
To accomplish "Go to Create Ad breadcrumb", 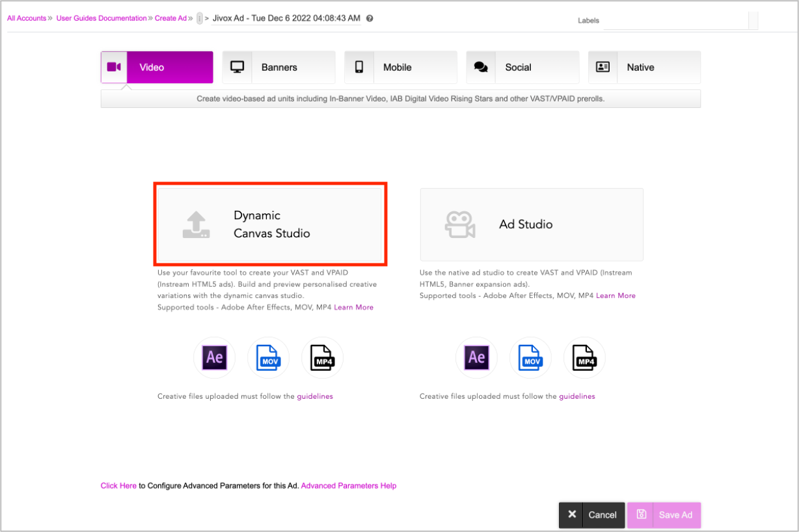I will click(170, 18).
